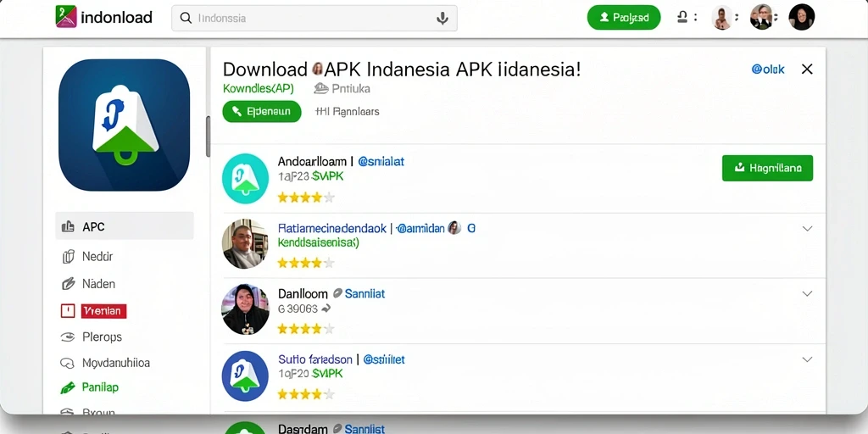Select the Andoarlloam star rating

coord(306,197)
